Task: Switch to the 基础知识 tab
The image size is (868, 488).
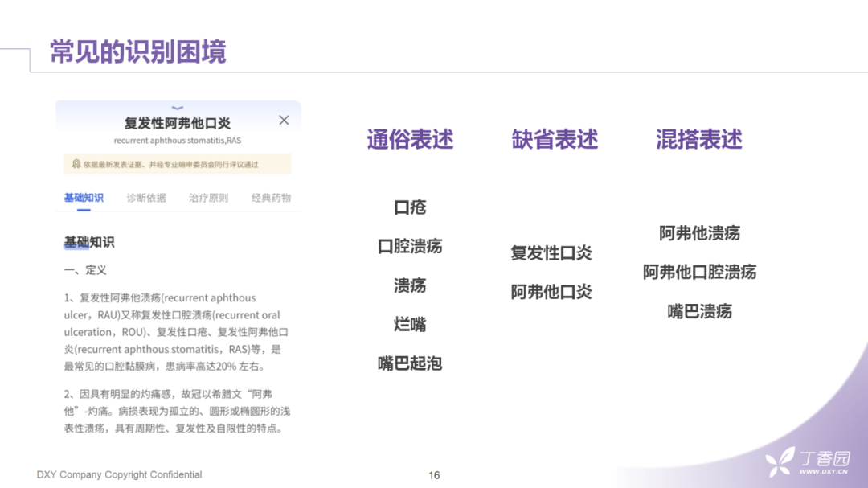Action: point(84,198)
